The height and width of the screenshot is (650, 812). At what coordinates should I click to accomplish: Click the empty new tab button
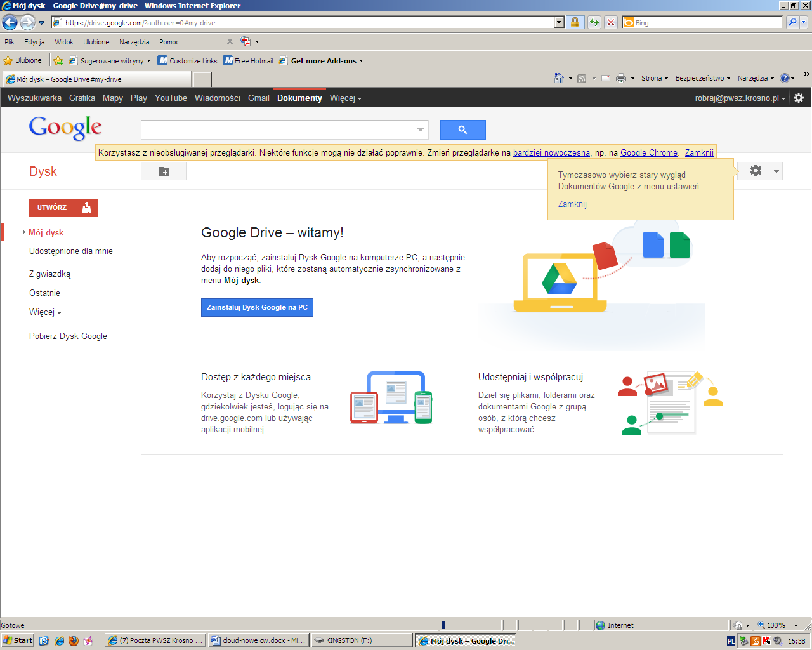coord(202,79)
